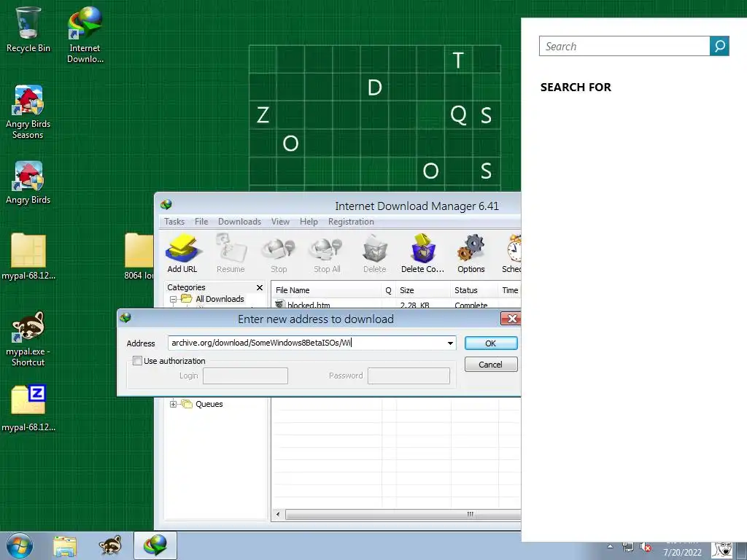
Task: Select mypal-68.12 zip archive icon
Action: click(28, 408)
